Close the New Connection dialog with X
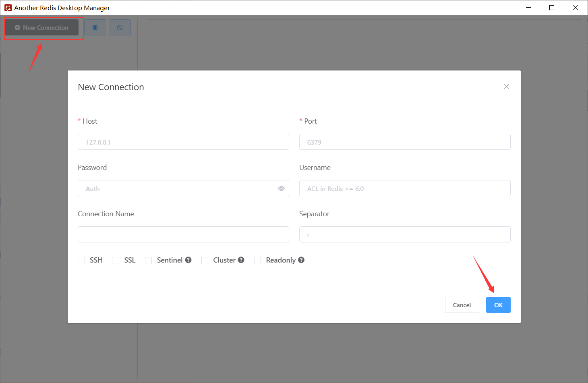 (506, 87)
